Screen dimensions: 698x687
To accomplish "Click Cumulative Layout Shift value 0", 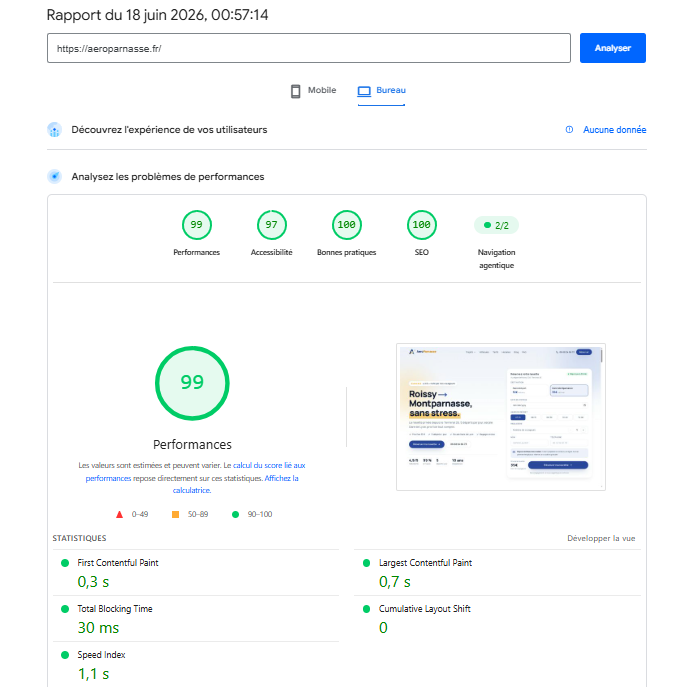I will tap(383, 627).
